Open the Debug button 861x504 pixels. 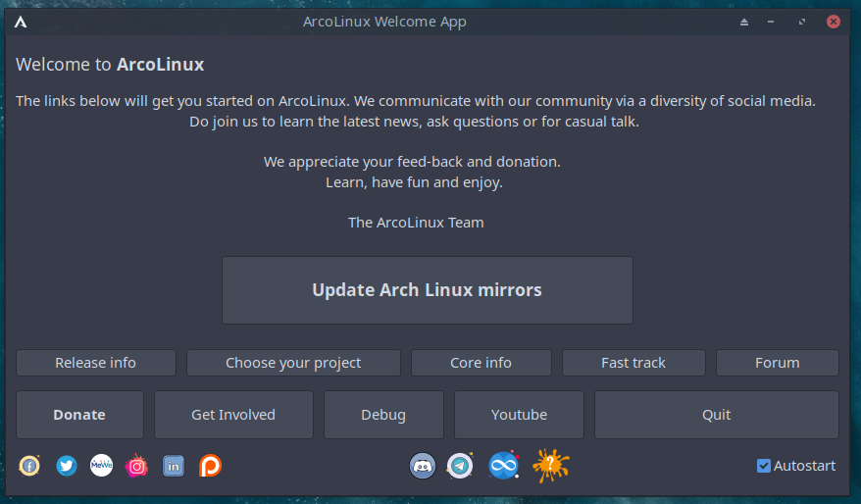[383, 415]
